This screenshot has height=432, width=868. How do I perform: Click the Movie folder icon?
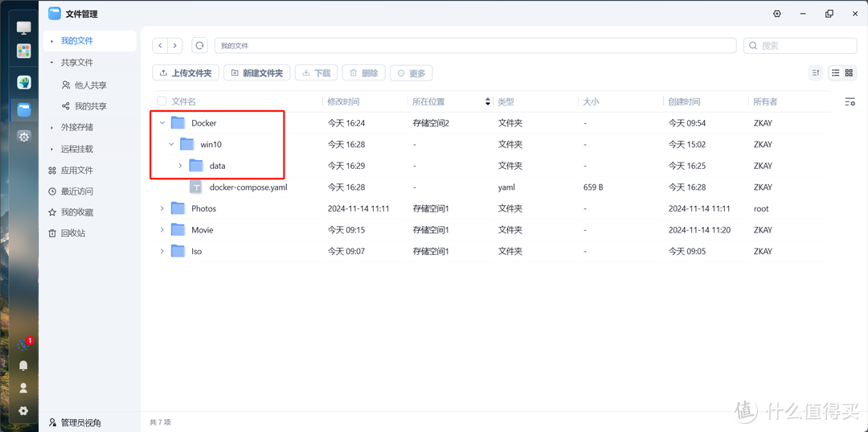[x=178, y=230]
